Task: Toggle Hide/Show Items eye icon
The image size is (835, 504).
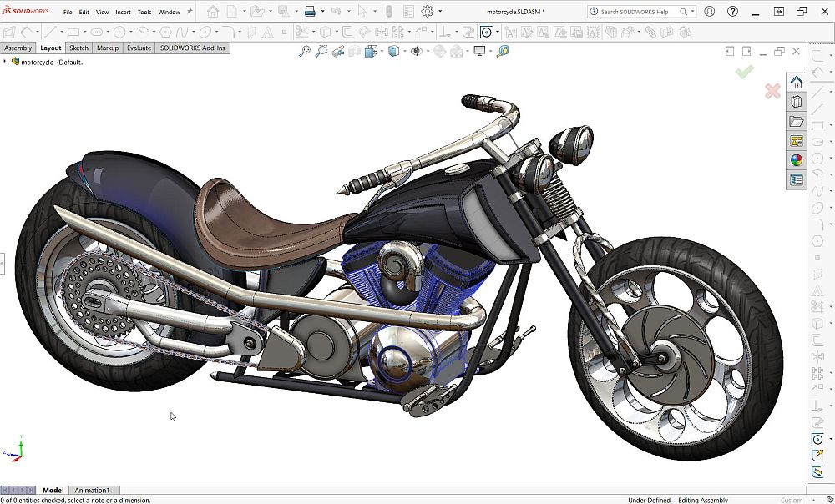Action: point(416,50)
